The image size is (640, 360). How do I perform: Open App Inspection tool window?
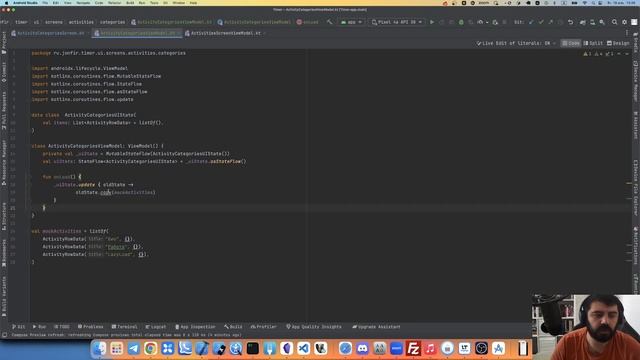click(195, 327)
